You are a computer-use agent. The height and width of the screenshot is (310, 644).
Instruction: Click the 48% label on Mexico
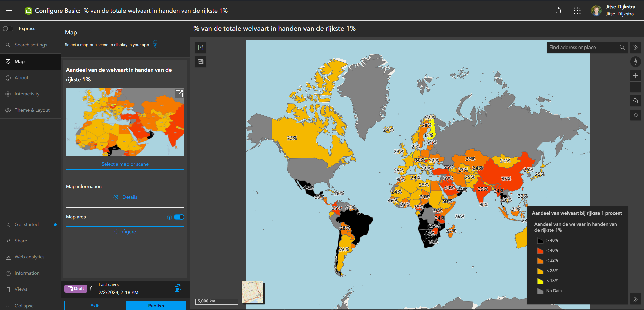click(x=309, y=188)
